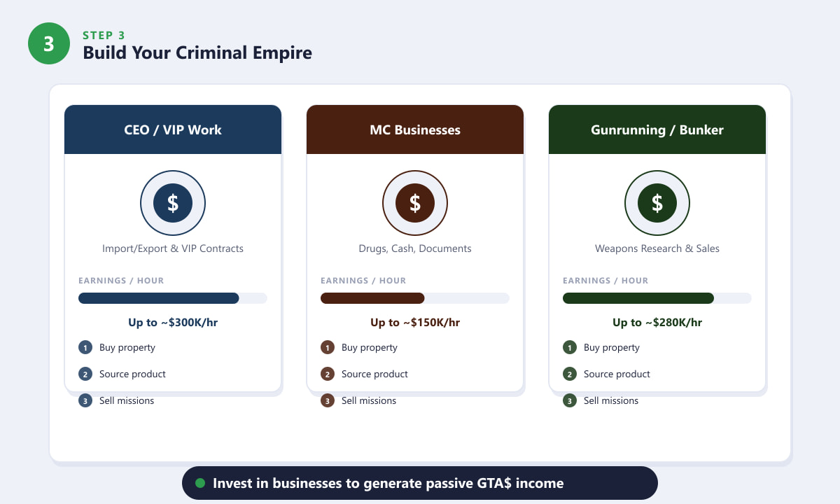Click 'EARNINGS / HOUR' label in CEO card
The height and width of the screenshot is (504, 840).
[x=121, y=281]
